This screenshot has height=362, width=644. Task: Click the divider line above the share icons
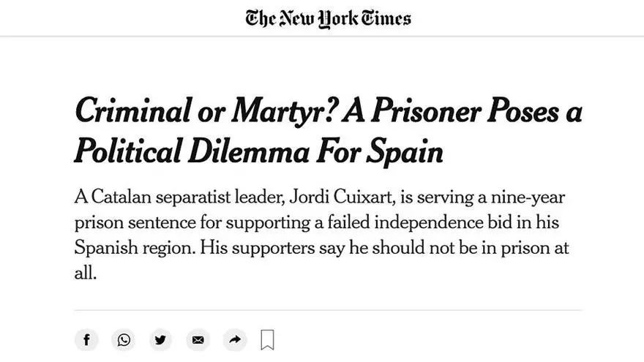[328, 310]
